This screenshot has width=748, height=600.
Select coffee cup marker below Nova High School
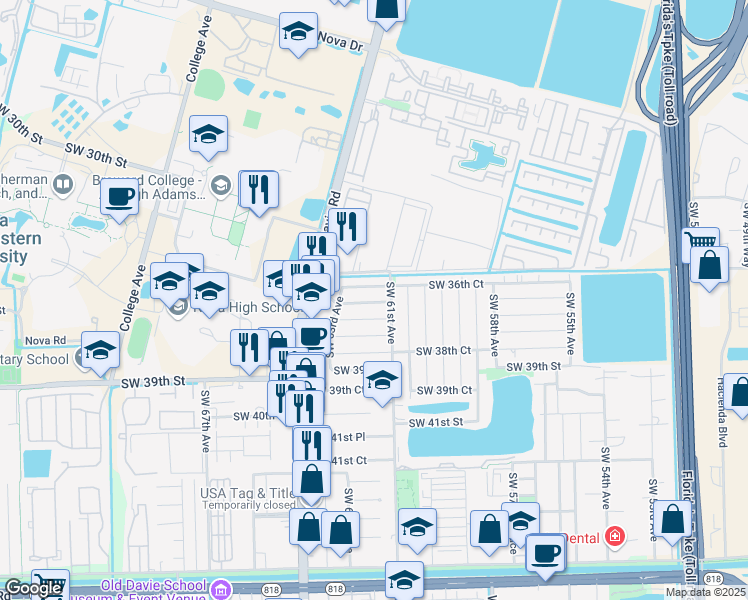pyautogui.click(x=312, y=338)
